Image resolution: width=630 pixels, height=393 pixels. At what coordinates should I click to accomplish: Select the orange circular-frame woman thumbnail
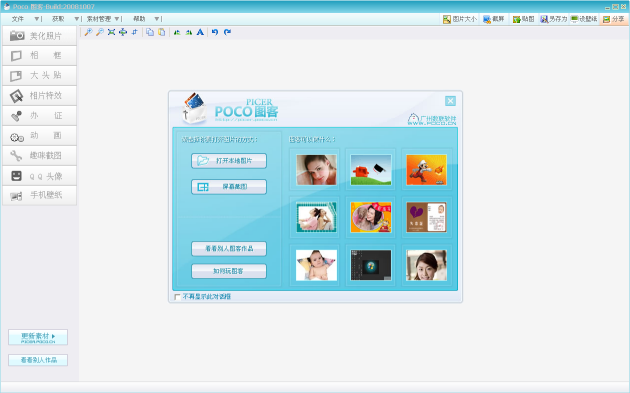pos(371,217)
